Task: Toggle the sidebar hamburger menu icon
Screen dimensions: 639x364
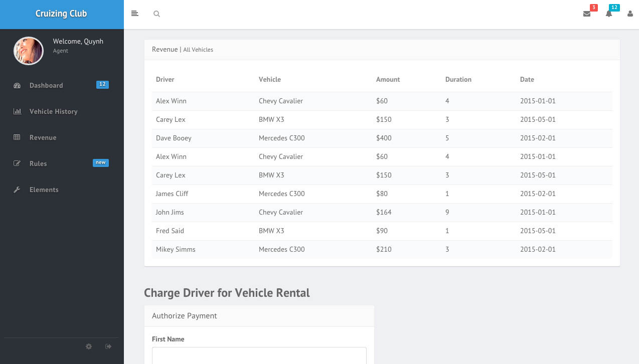Action: 134,14
